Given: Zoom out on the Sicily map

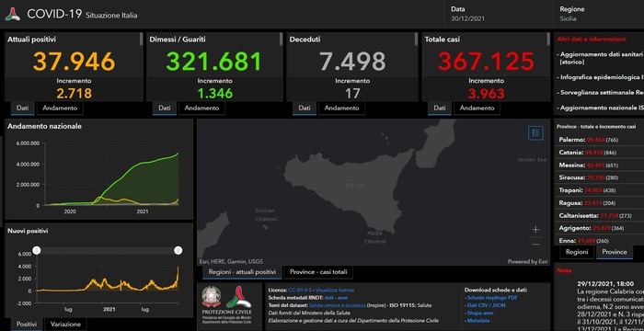Looking at the screenshot, I should point(535,245).
